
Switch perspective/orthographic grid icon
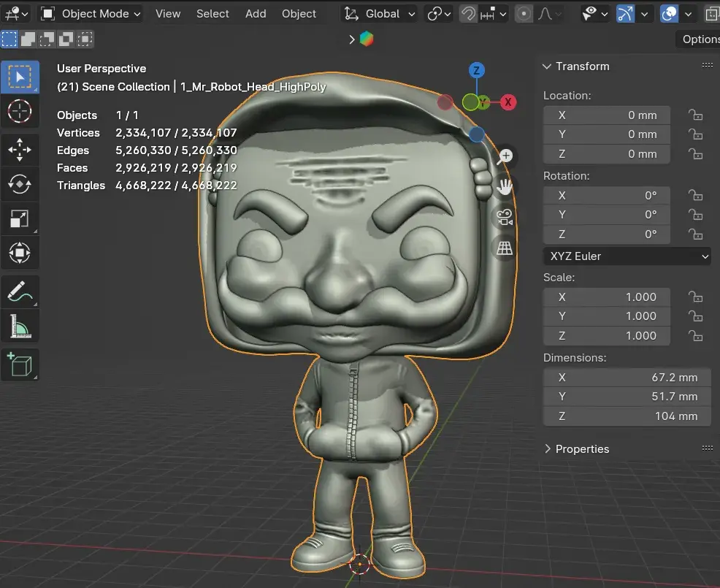tap(505, 248)
